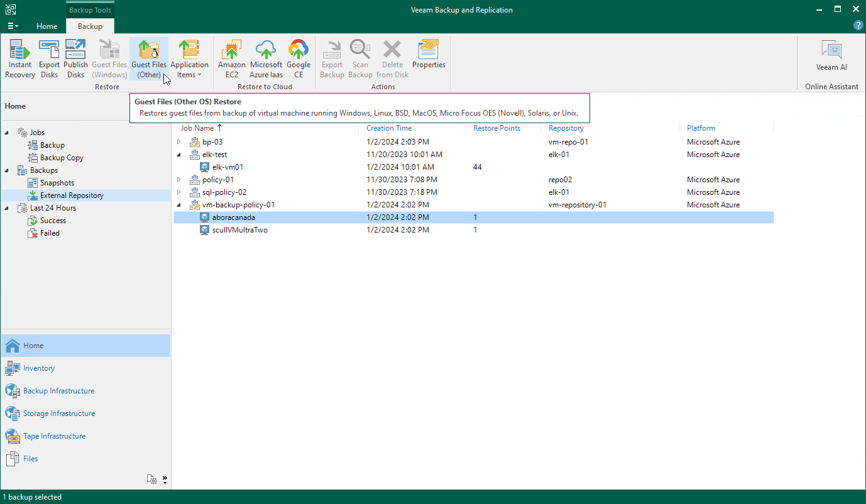This screenshot has width=866, height=504.
Task: Open the Storage Infrastructure view
Action: coord(85,414)
